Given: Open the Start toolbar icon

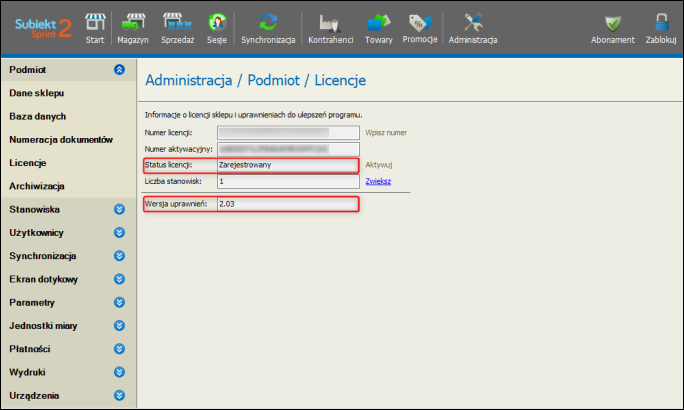Looking at the screenshot, I should (x=95, y=26).
